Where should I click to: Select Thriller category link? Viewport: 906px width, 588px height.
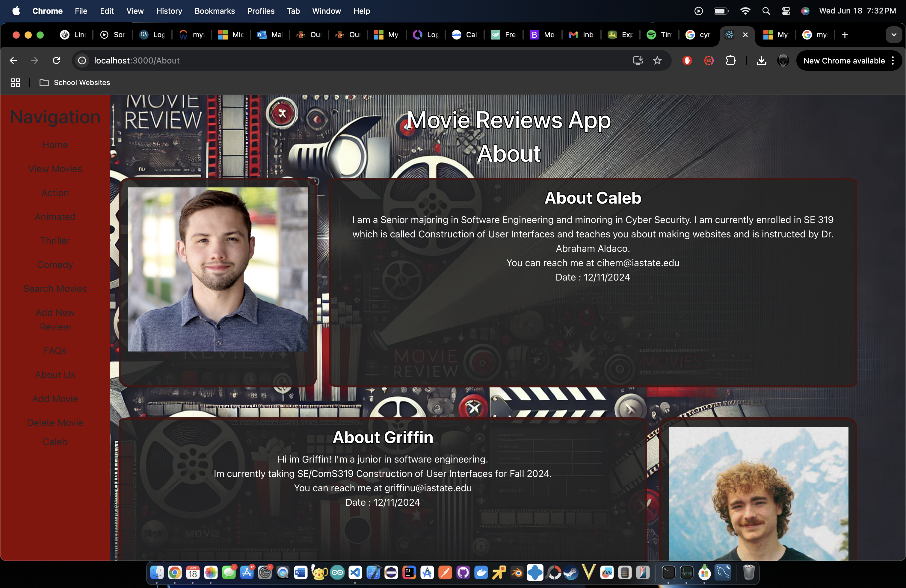tap(55, 241)
